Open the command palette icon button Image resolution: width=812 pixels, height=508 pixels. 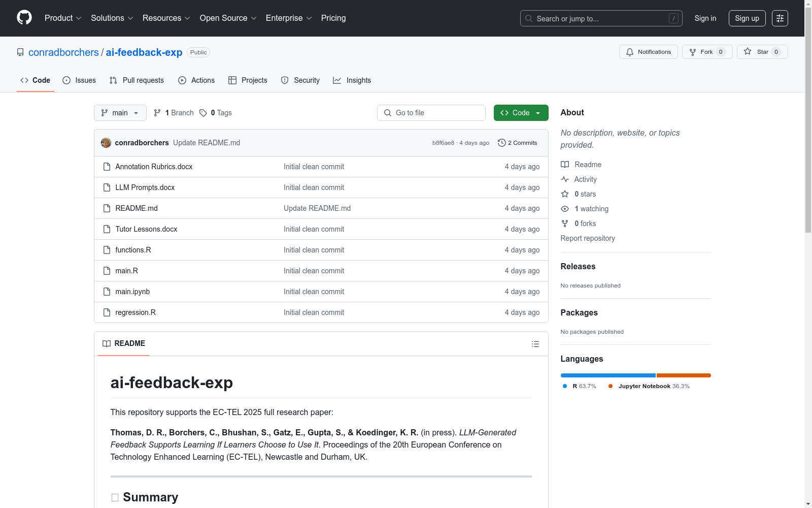point(780,18)
